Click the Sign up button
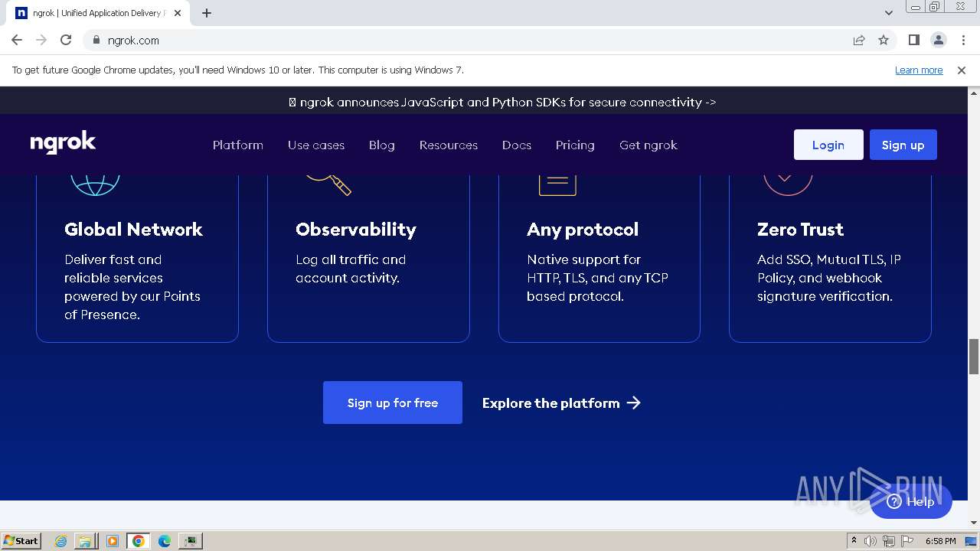The width and height of the screenshot is (980, 551). (x=903, y=145)
